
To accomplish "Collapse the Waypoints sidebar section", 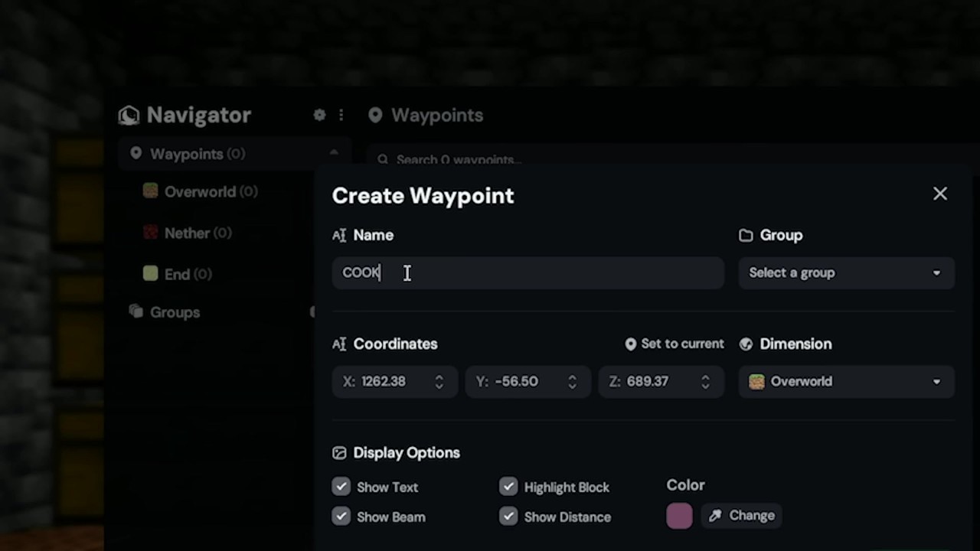I will 334,153.
